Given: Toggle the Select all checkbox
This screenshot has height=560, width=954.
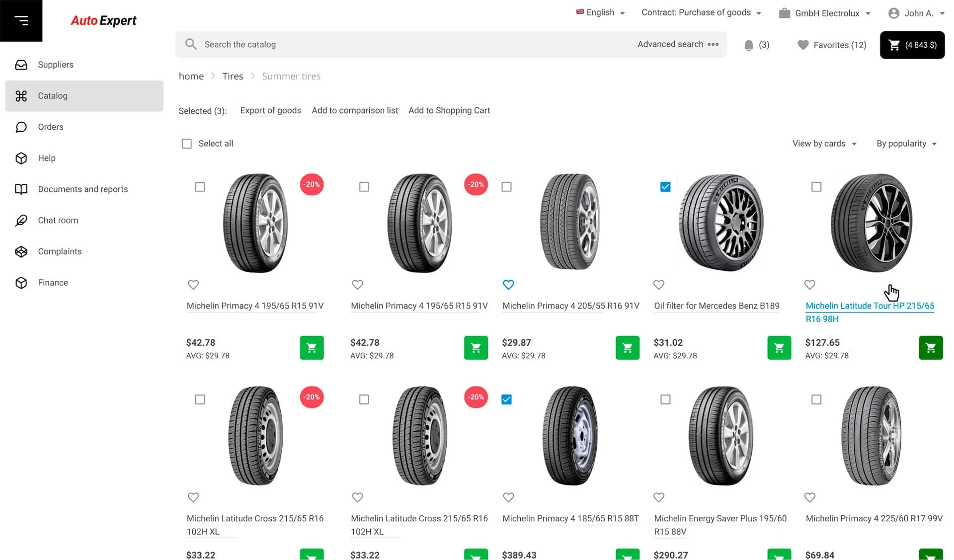Looking at the screenshot, I should (187, 144).
